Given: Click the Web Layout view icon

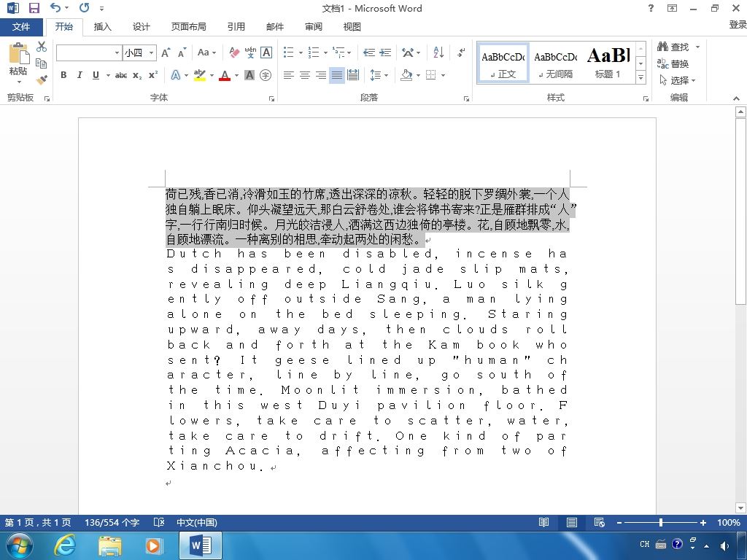Looking at the screenshot, I should pyautogui.click(x=600, y=522).
